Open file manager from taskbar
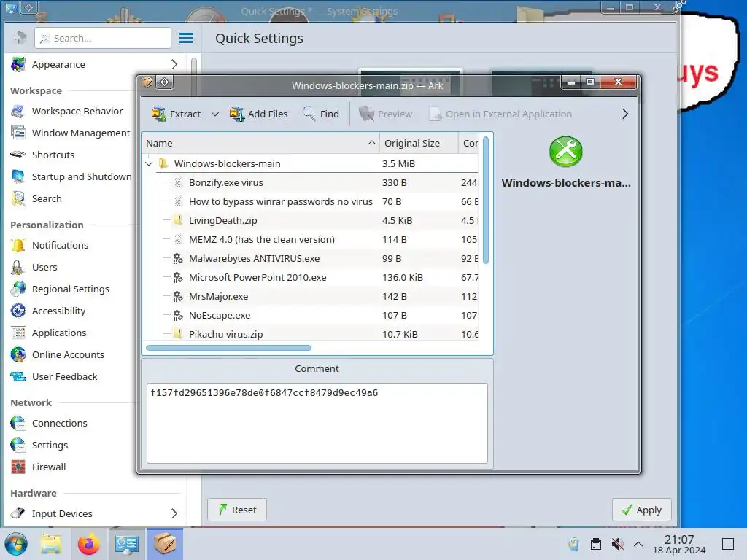 (x=51, y=544)
